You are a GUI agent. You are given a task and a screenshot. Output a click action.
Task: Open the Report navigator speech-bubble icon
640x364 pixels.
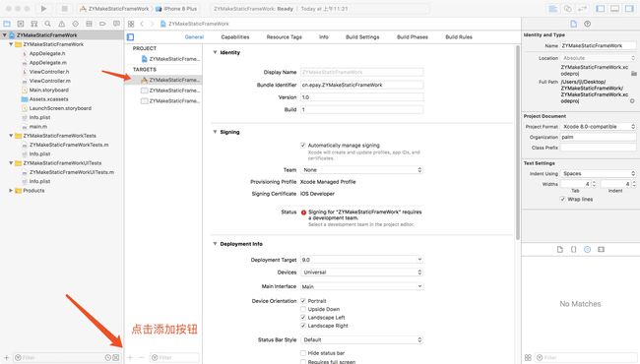pos(116,24)
